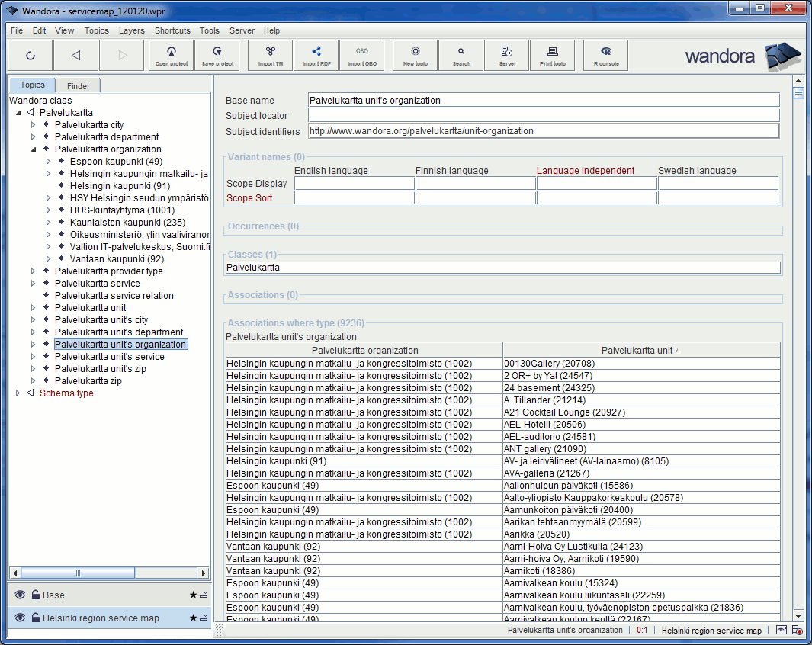Open the Search tool icon
Screen dimensions: 812x645
(461, 54)
